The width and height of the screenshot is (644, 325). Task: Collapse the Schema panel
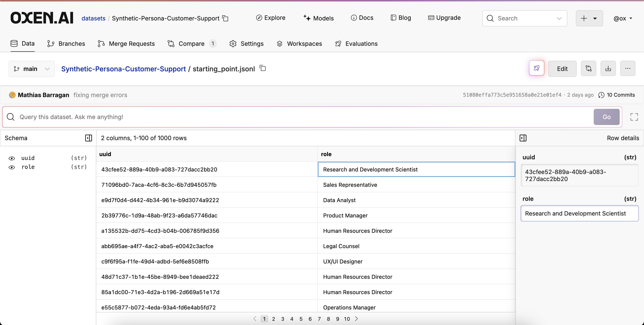pos(89,138)
